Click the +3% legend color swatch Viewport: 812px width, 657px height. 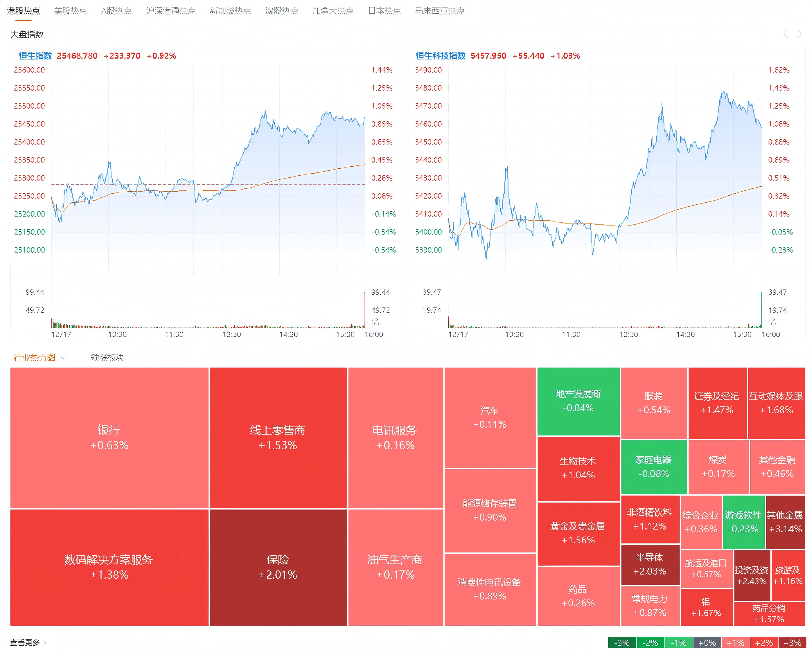(792, 643)
